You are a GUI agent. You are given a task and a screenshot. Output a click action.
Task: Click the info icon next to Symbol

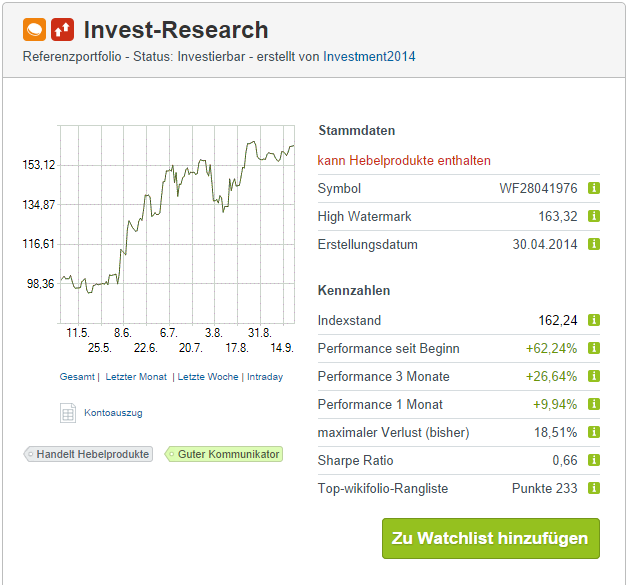point(594,188)
